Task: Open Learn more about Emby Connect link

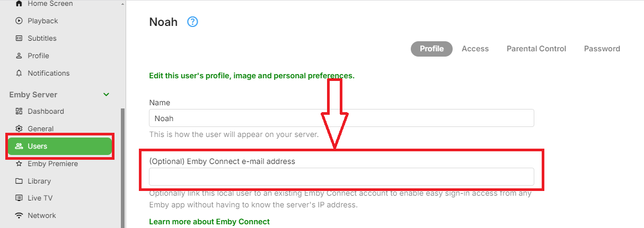Action: pos(209,222)
